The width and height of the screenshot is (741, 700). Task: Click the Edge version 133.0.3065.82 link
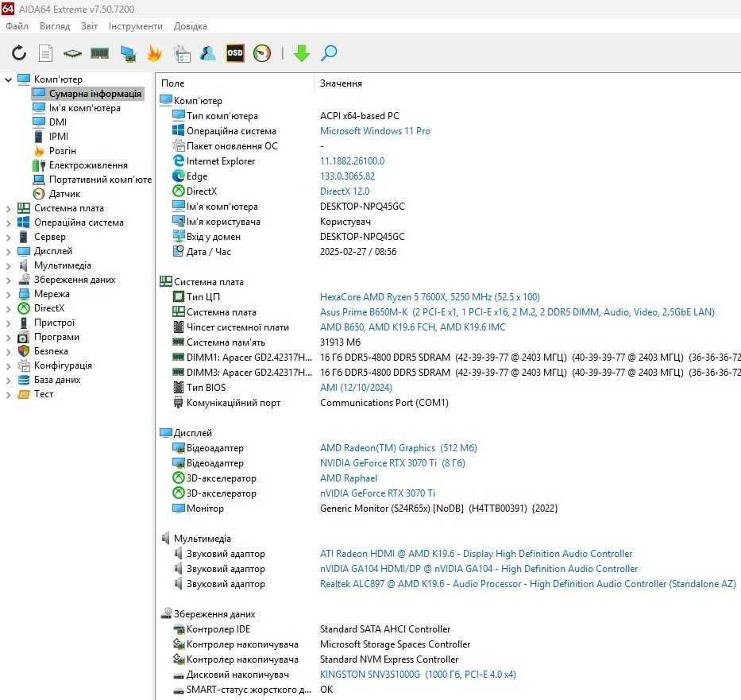347,176
